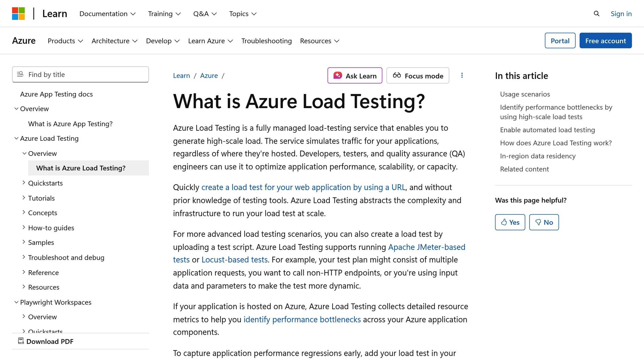Jump to Enable automated load testing section
Image resolution: width=644 pixels, height=362 pixels.
pyautogui.click(x=547, y=130)
